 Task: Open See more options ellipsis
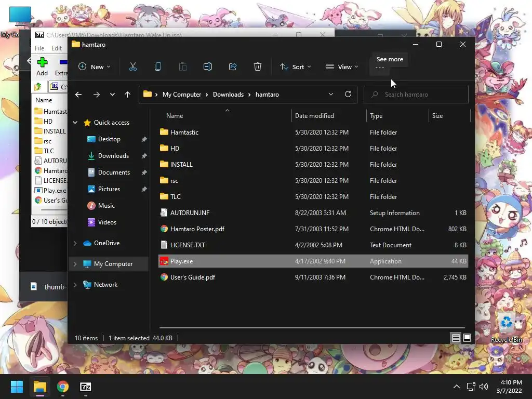click(380, 67)
